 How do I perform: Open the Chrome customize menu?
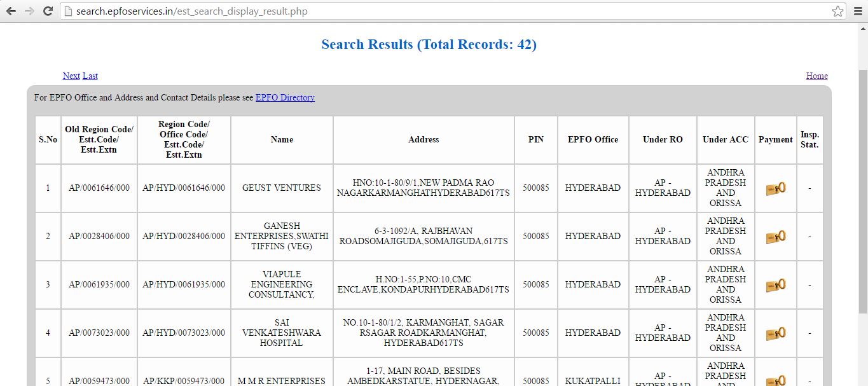[x=858, y=10]
